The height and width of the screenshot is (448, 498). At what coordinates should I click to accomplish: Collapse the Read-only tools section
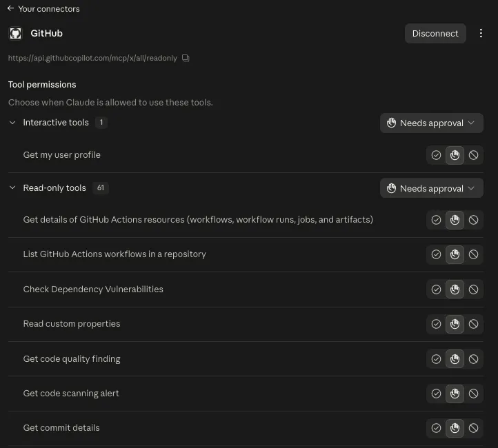12,188
